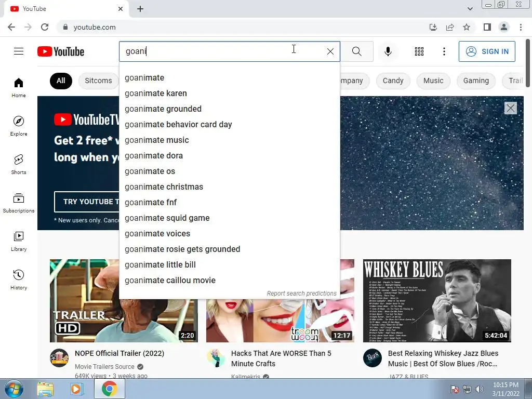
Task: Open Subscriptions in the sidebar
Action: tap(19, 203)
